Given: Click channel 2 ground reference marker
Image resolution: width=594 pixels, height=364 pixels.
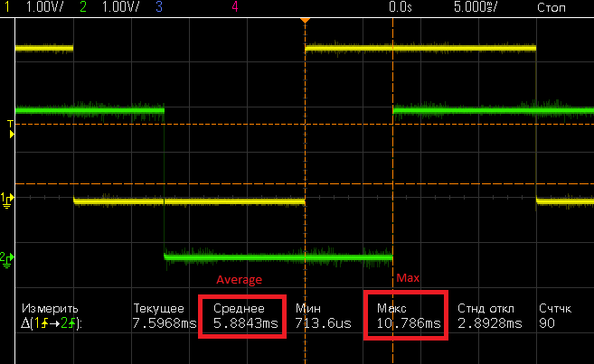Looking at the screenshot, I should point(7,259).
